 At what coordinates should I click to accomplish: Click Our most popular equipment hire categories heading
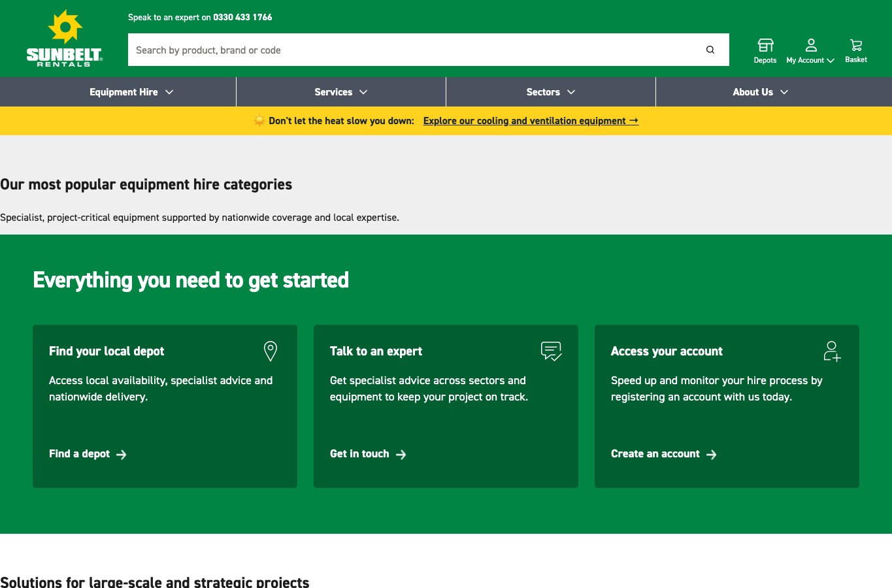tap(146, 185)
